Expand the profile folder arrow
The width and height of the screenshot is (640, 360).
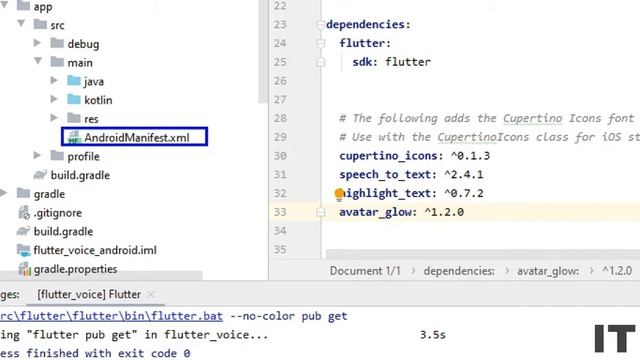(x=37, y=155)
